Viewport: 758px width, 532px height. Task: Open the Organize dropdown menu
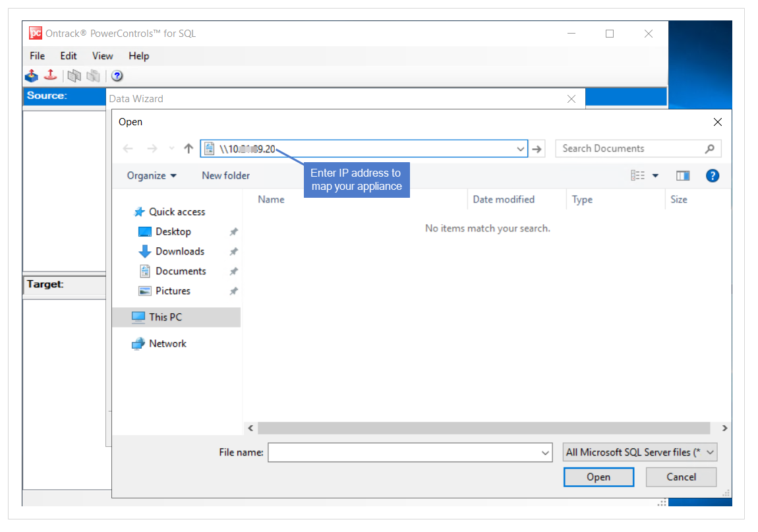click(152, 175)
